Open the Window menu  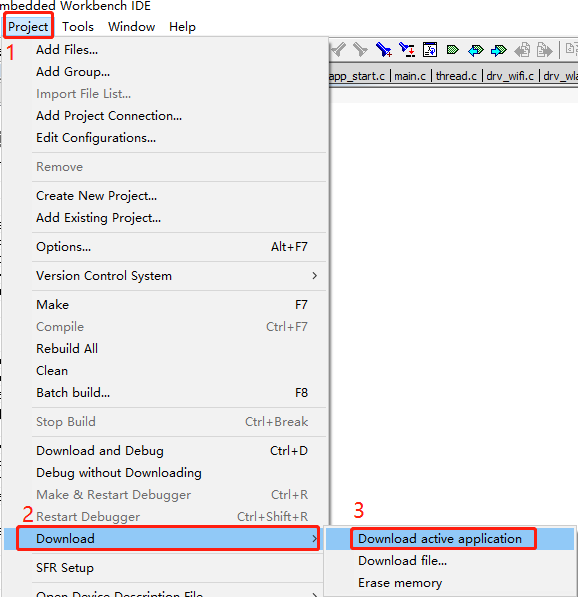(131, 27)
